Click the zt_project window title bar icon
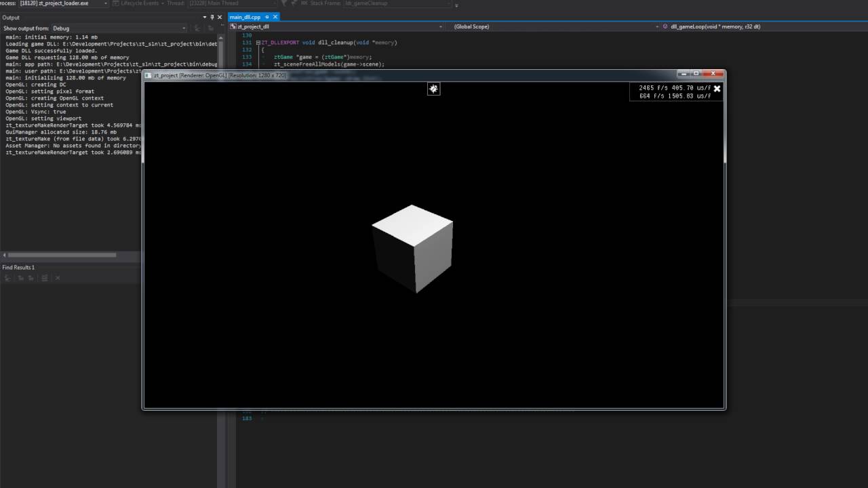Screen dimensions: 868x488 149,75
